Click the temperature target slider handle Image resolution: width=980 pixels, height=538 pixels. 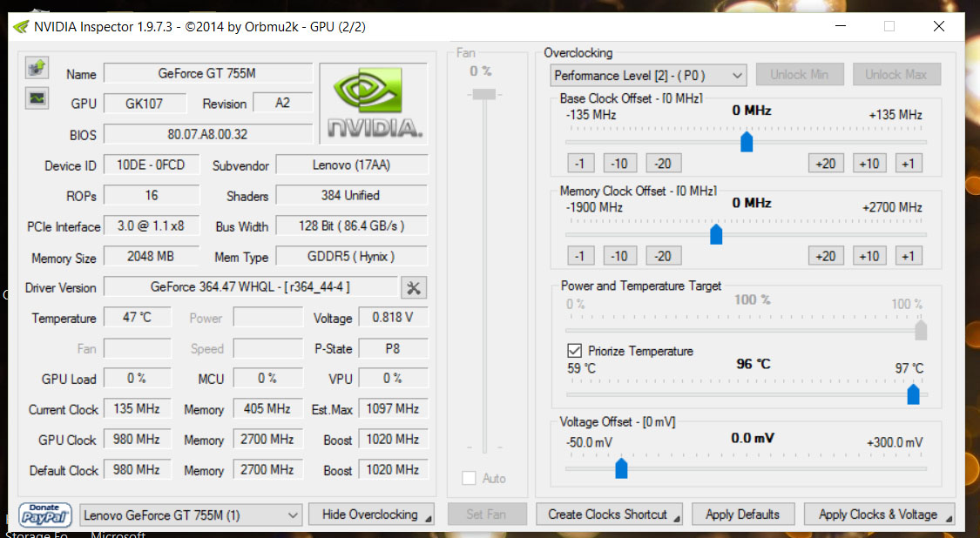(x=913, y=393)
